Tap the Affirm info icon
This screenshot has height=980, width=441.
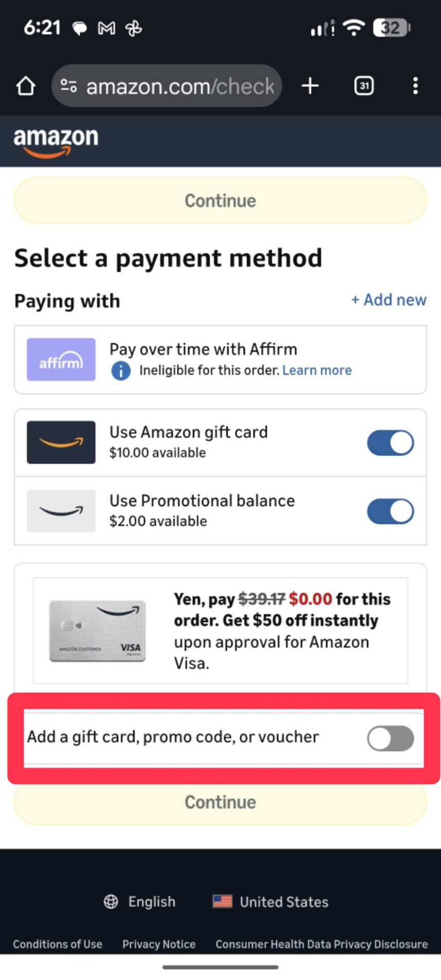[121, 370]
